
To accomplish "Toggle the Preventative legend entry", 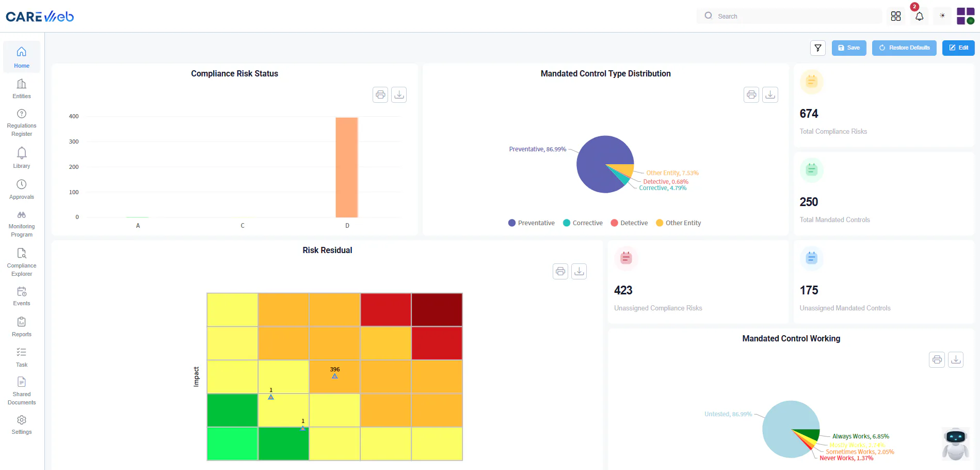I will (531, 223).
